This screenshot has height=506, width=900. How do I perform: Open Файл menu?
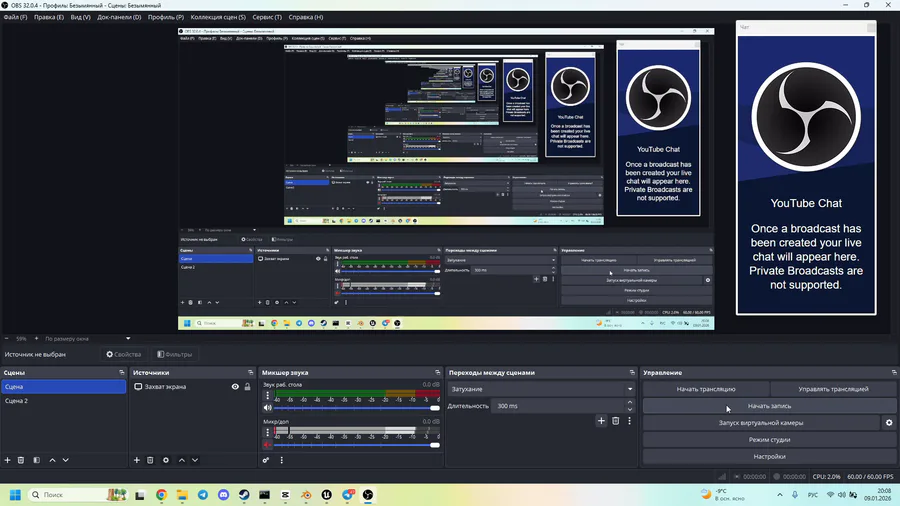15,17
